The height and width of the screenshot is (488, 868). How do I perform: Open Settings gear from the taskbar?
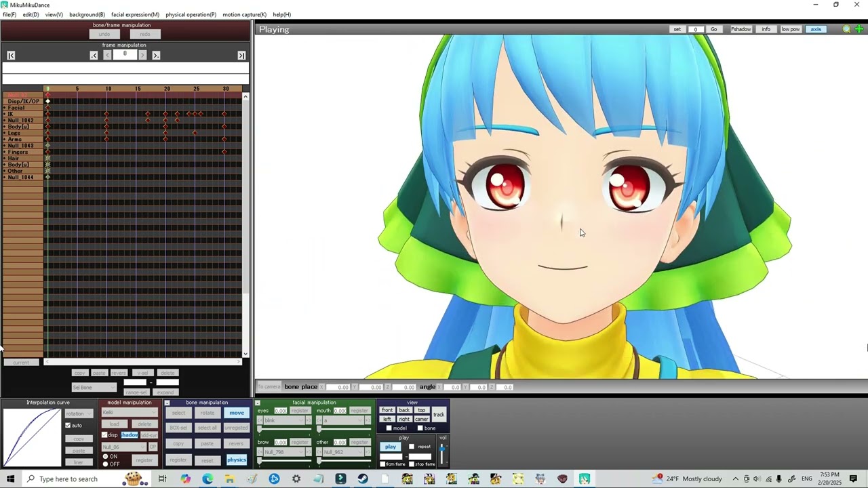(x=296, y=479)
